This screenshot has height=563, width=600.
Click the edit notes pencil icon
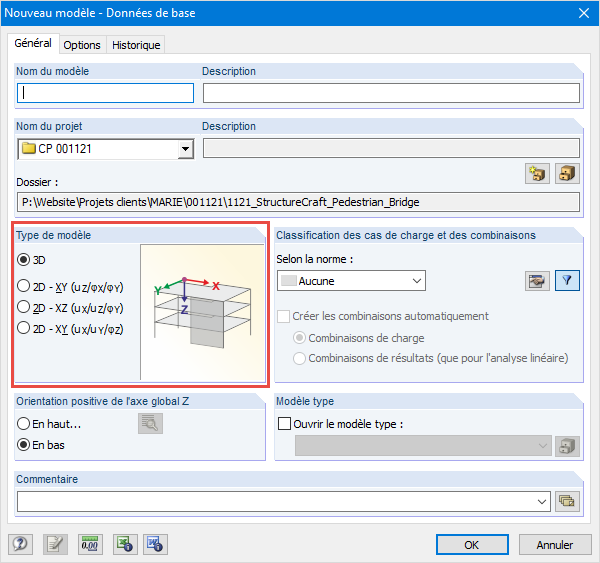point(55,544)
